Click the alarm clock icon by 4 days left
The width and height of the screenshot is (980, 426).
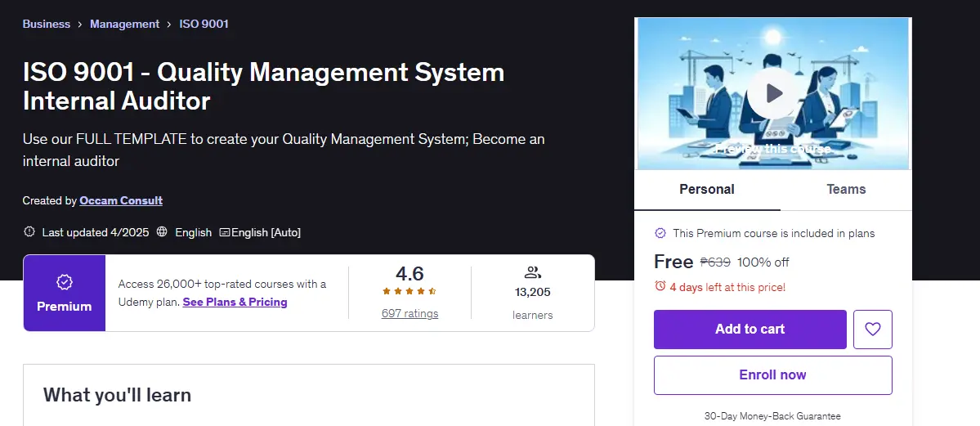coord(660,287)
